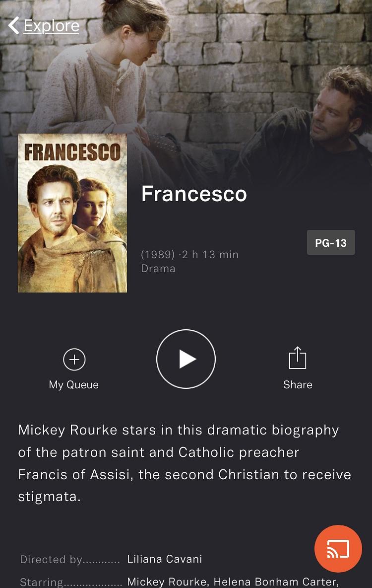The height and width of the screenshot is (588, 372).
Task: Tap the Share label text
Action: [298, 385]
